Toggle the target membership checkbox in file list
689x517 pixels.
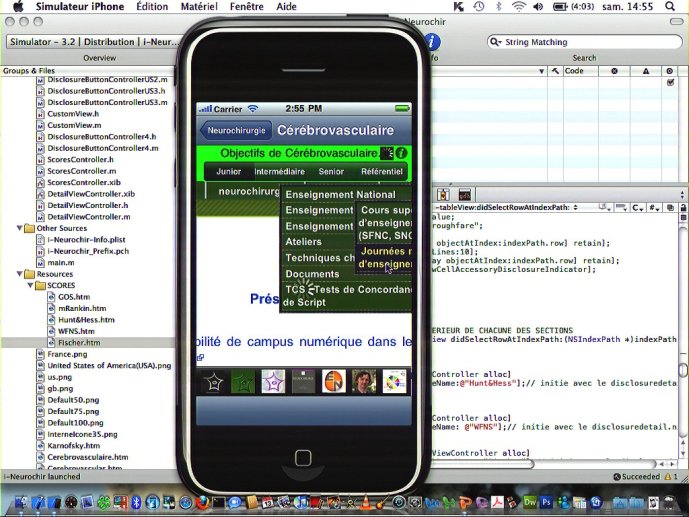pyautogui.click(x=670, y=82)
